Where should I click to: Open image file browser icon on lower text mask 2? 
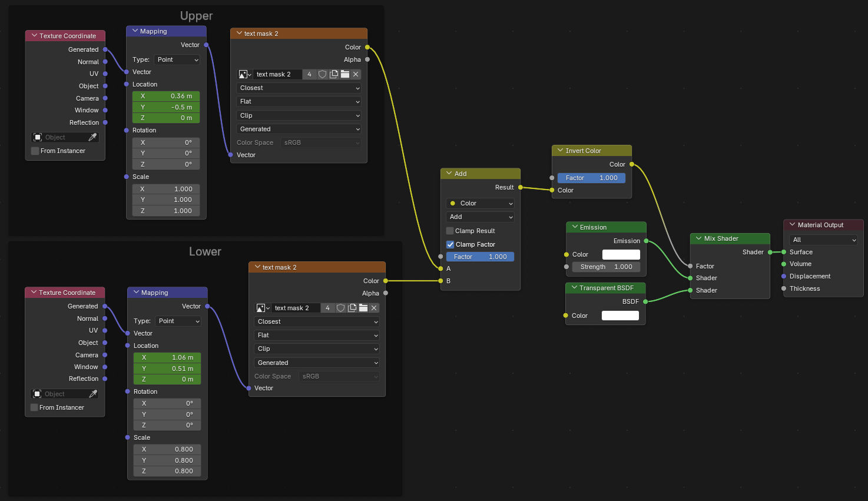(x=363, y=307)
